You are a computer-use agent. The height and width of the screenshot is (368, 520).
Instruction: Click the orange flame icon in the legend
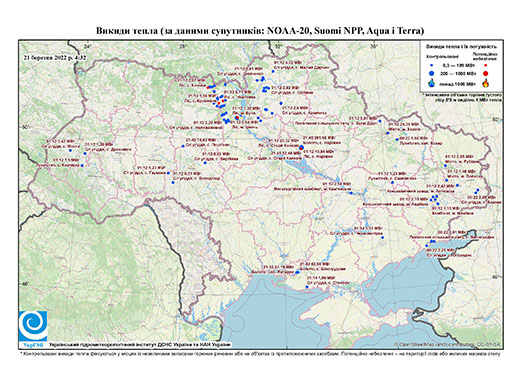pos(486,83)
